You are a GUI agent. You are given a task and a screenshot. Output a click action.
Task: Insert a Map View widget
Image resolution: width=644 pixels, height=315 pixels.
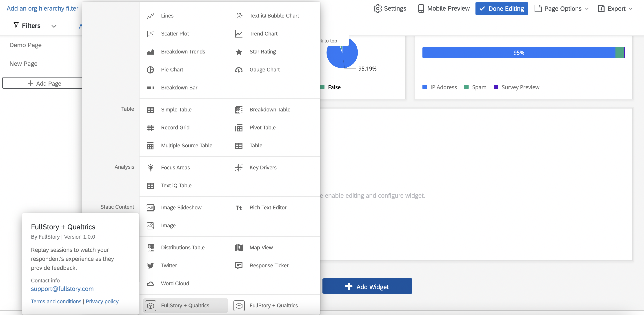click(261, 247)
